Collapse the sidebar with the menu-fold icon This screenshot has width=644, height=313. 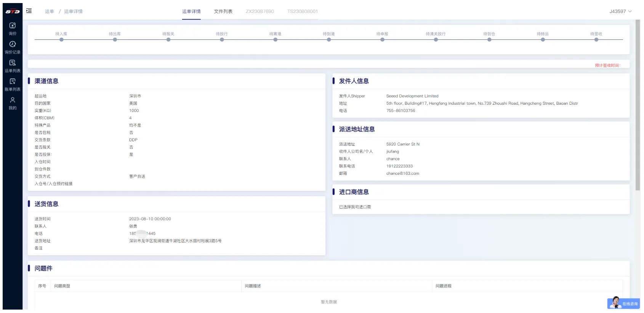29,11
